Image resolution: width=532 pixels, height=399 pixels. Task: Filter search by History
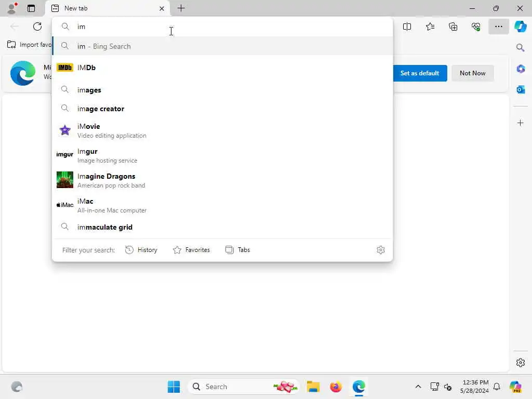click(x=141, y=250)
